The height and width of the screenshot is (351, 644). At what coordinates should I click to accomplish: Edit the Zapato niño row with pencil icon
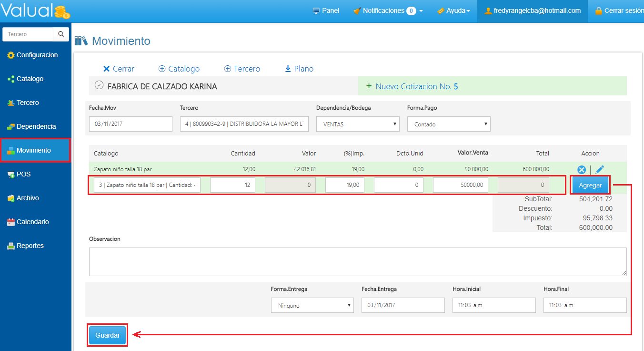pyautogui.click(x=600, y=169)
